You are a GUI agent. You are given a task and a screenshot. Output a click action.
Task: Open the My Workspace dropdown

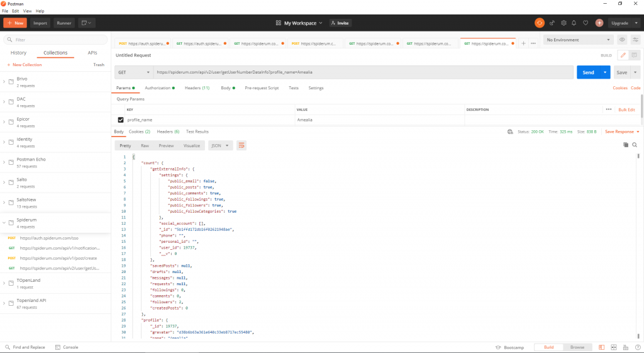pyautogui.click(x=299, y=23)
